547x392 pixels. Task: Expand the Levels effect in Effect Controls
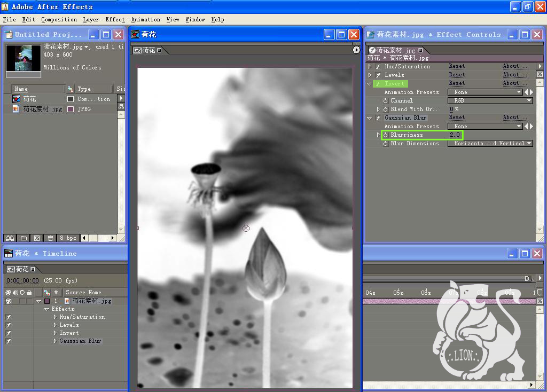click(x=370, y=75)
